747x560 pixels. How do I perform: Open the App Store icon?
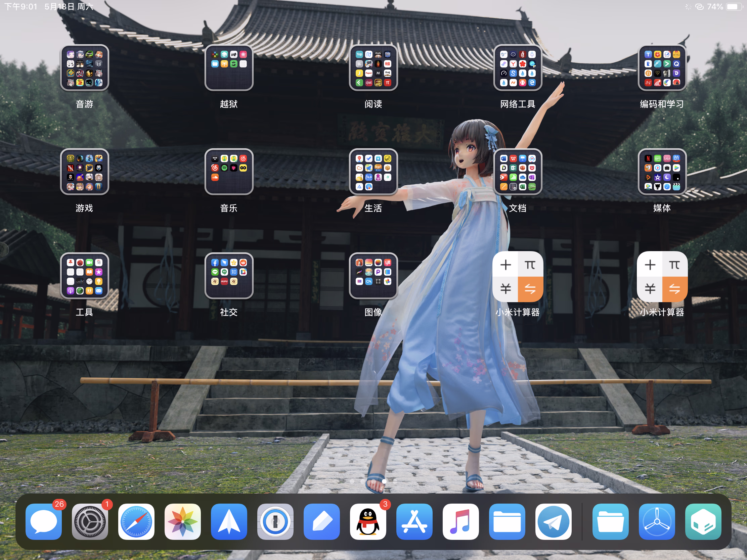pos(414,521)
